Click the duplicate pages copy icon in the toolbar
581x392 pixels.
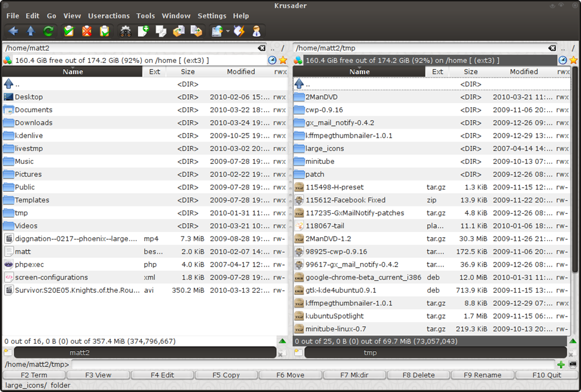pos(161,31)
